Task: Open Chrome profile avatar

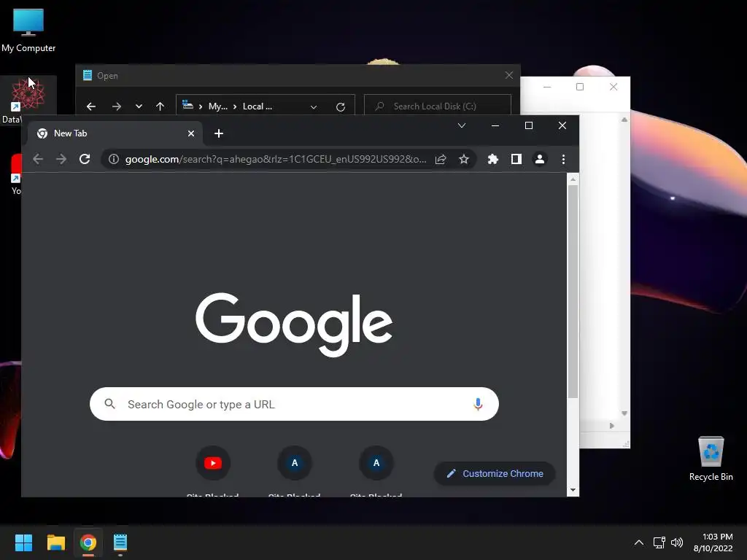Action: coord(540,159)
